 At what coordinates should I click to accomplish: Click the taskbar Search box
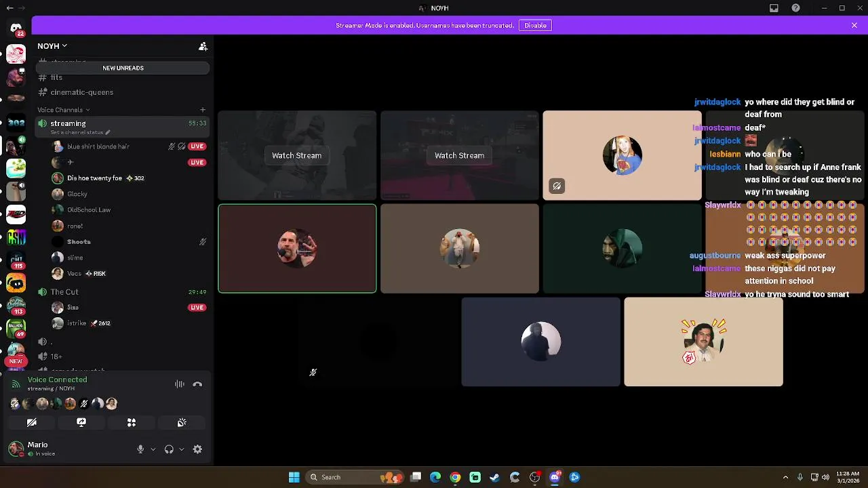pos(355,477)
